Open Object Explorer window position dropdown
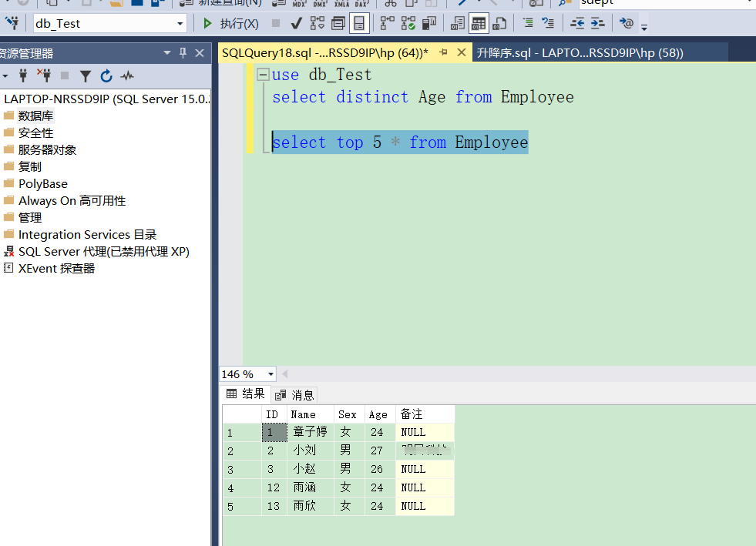Screen dimensions: 756x546 166,52
